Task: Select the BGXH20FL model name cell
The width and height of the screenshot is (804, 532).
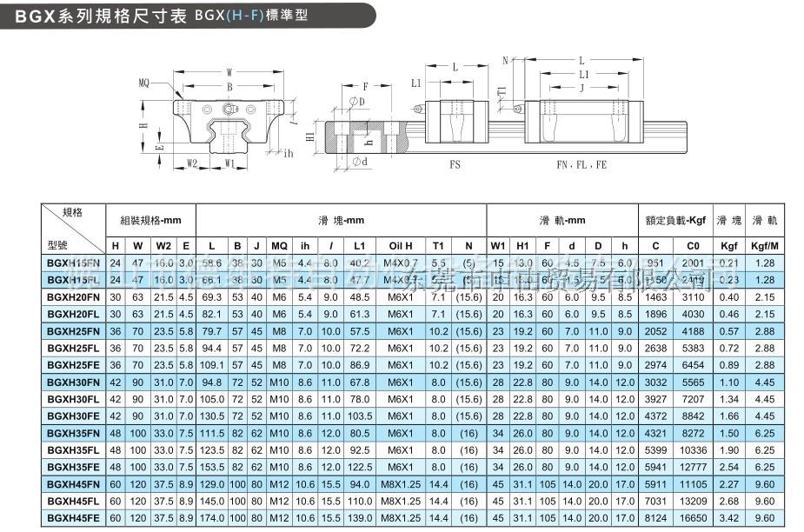Action: tap(73, 314)
